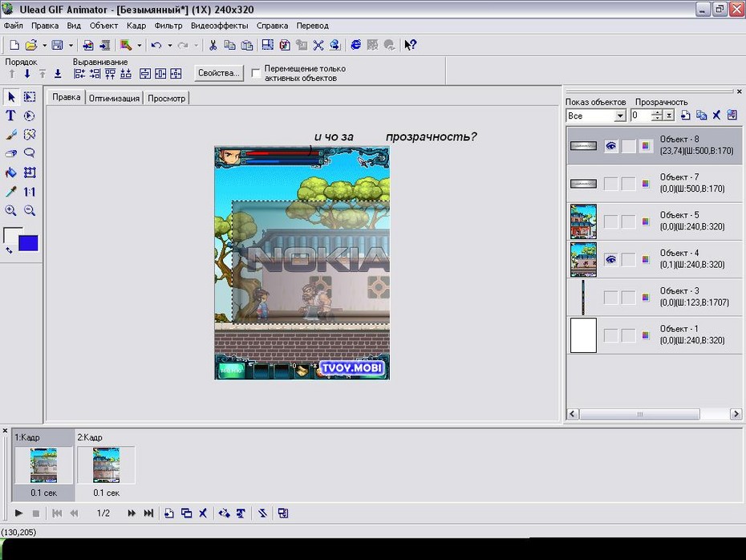Click the blue background color swatch
Image resolution: width=746 pixels, height=560 pixels.
(x=29, y=243)
